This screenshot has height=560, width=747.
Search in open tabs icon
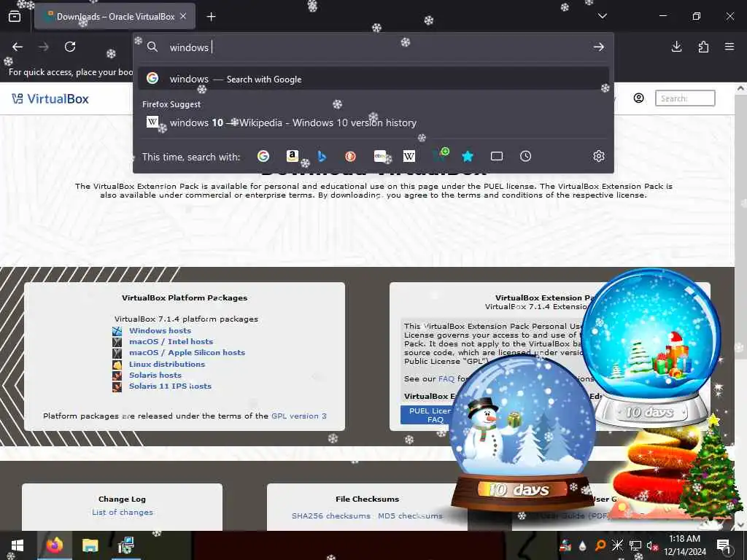(x=497, y=156)
